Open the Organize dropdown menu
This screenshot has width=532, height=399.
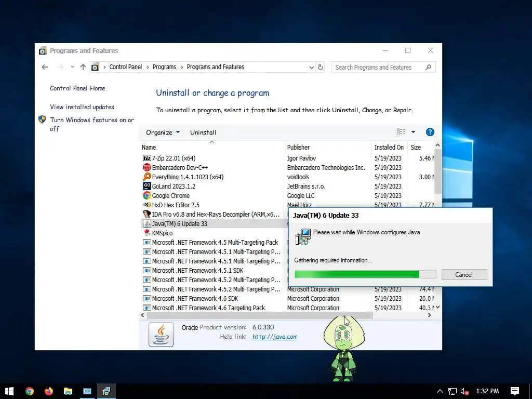point(163,132)
